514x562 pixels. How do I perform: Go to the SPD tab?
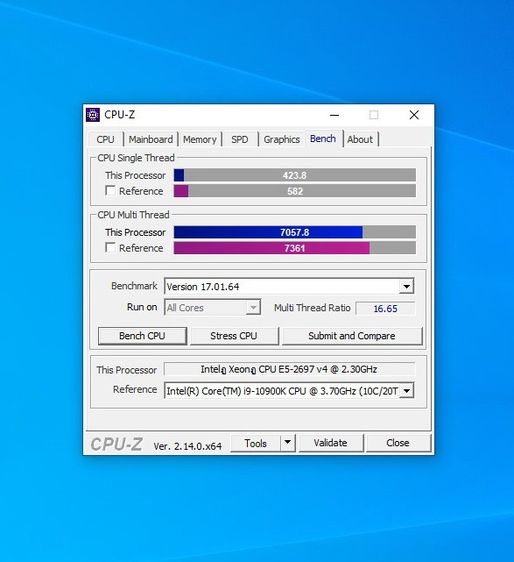[x=239, y=139]
